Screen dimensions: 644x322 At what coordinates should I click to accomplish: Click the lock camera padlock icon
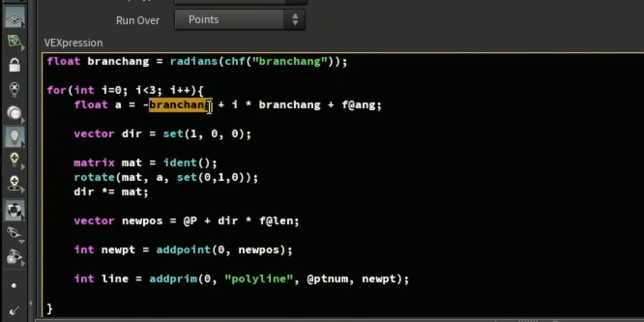click(15, 65)
